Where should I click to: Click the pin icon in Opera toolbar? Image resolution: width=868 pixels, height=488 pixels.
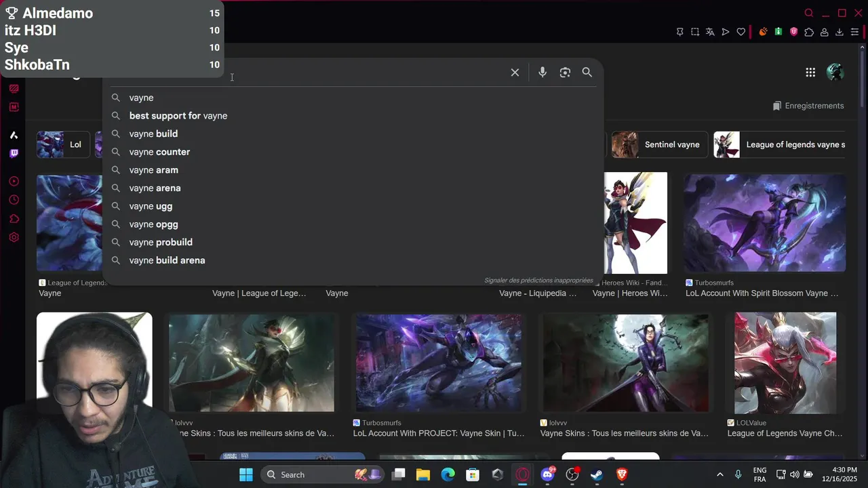pyautogui.click(x=679, y=32)
